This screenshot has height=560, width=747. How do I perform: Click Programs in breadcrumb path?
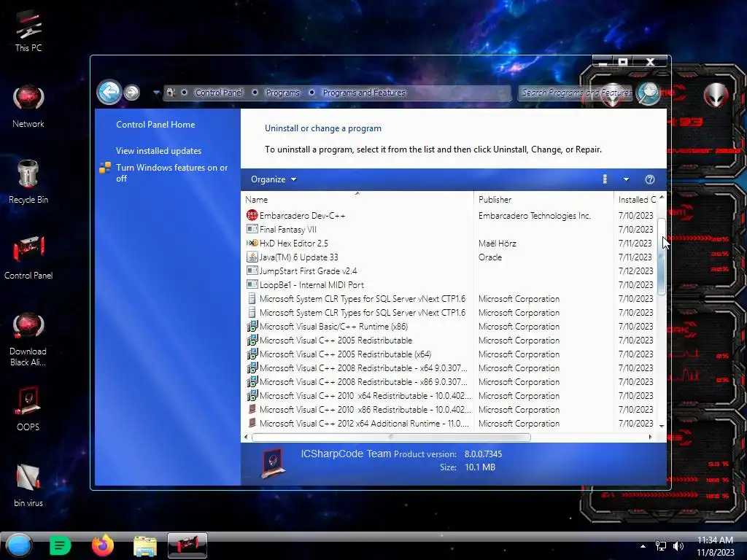pyautogui.click(x=282, y=93)
